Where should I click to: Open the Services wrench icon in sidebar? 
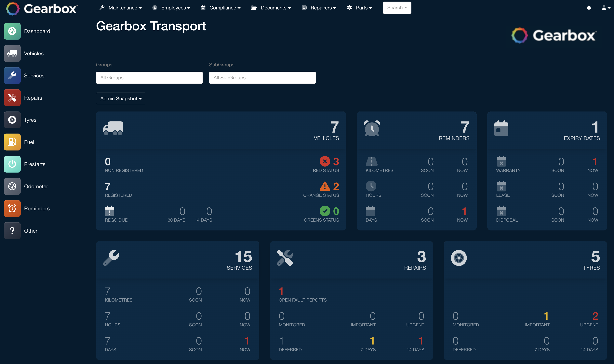[x=12, y=76]
